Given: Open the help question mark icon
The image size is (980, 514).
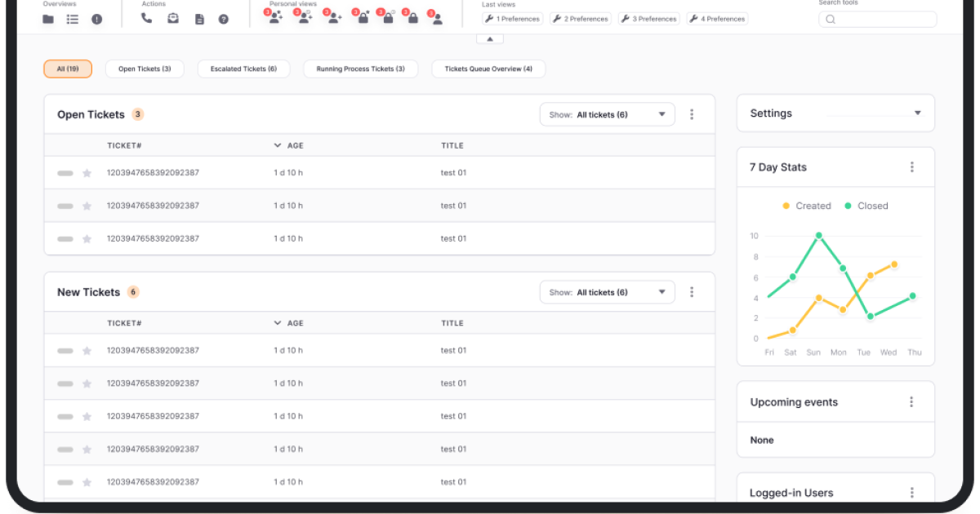Looking at the screenshot, I should pos(224,19).
